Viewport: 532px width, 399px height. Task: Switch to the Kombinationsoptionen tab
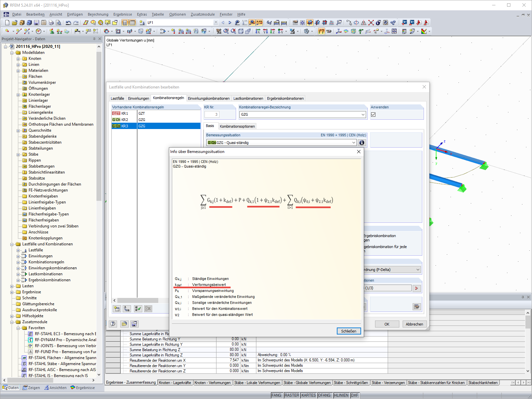click(237, 126)
